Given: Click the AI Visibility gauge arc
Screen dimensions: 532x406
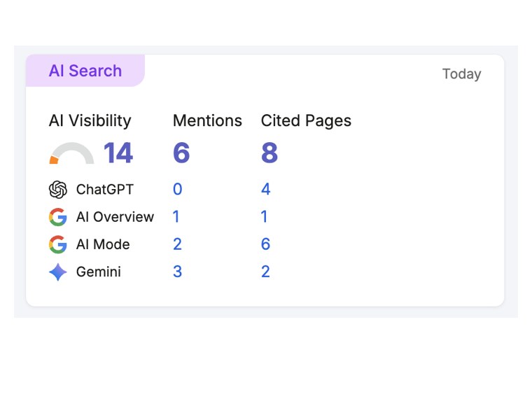Looking at the screenshot, I should (71, 153).
